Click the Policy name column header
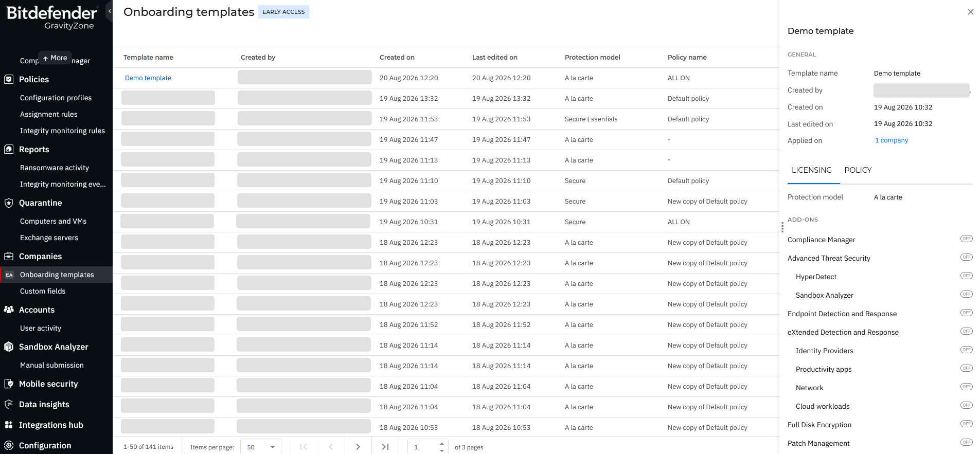The height and width of the screenshot is (454, 980). (687, 58)
